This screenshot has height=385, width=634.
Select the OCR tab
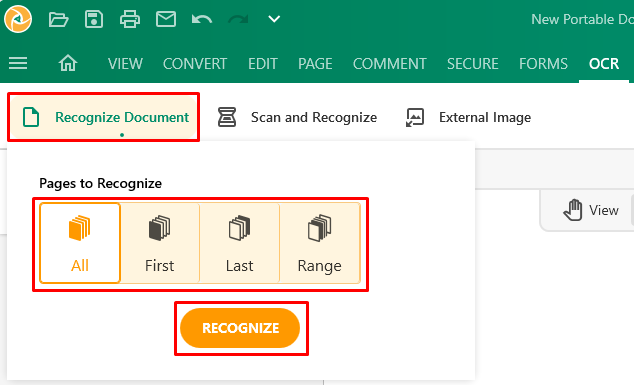(x=604, y=63)
